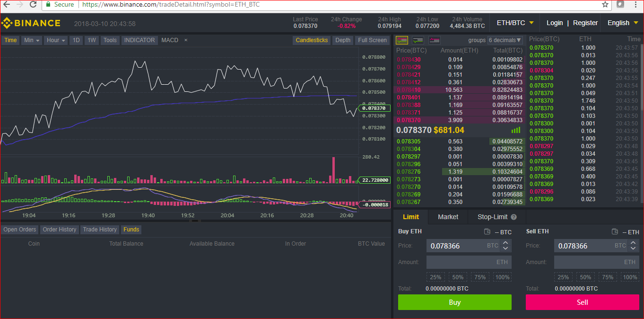Bookmark this page with the star icon
Image resolution: width=644 pixels, height=319 pixels.
click(x=605, y=4)
